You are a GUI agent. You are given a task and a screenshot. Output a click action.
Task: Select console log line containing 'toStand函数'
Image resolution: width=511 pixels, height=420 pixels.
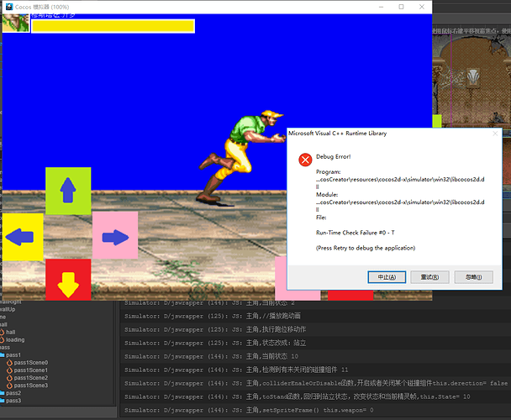(315, 396)
